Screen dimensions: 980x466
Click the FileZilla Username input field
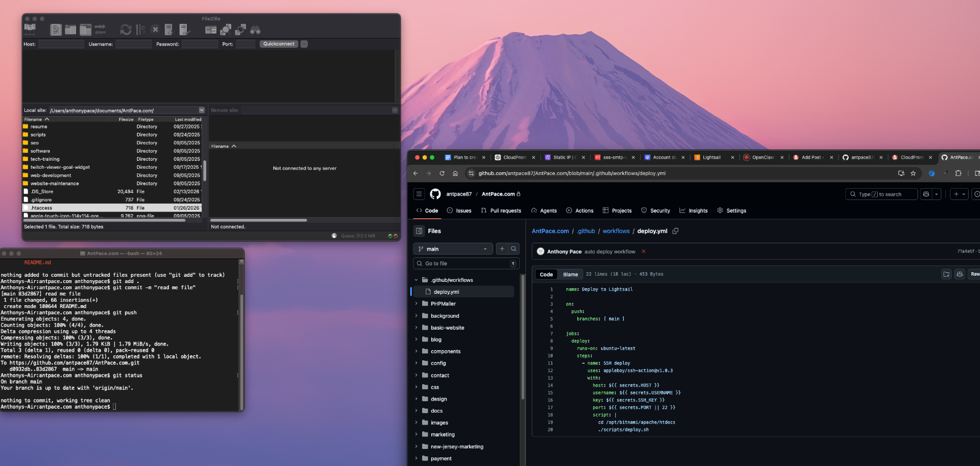pos(134,44)
